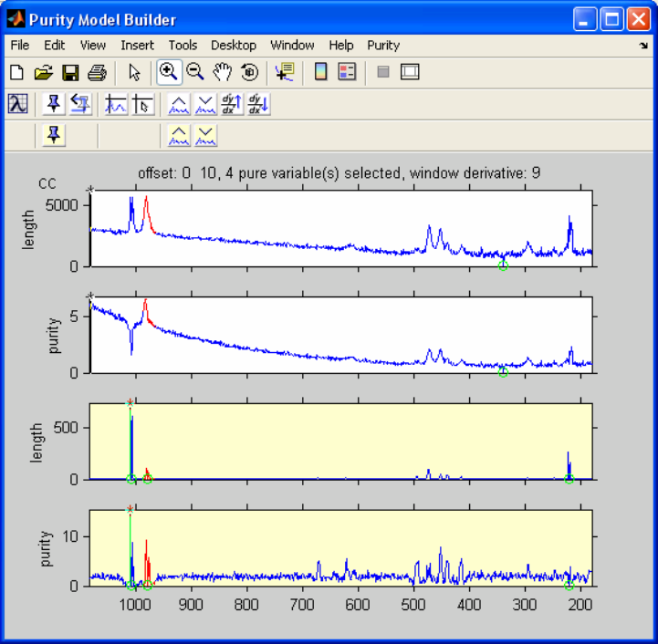Click the Open File folder icon

click(43, 72)
